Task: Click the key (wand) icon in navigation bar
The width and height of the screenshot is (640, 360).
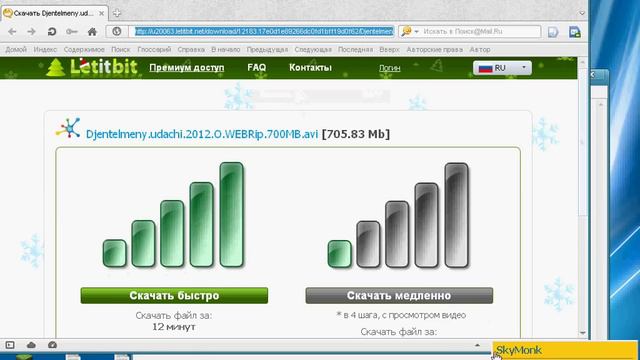Action: click(x=72, y=31)
